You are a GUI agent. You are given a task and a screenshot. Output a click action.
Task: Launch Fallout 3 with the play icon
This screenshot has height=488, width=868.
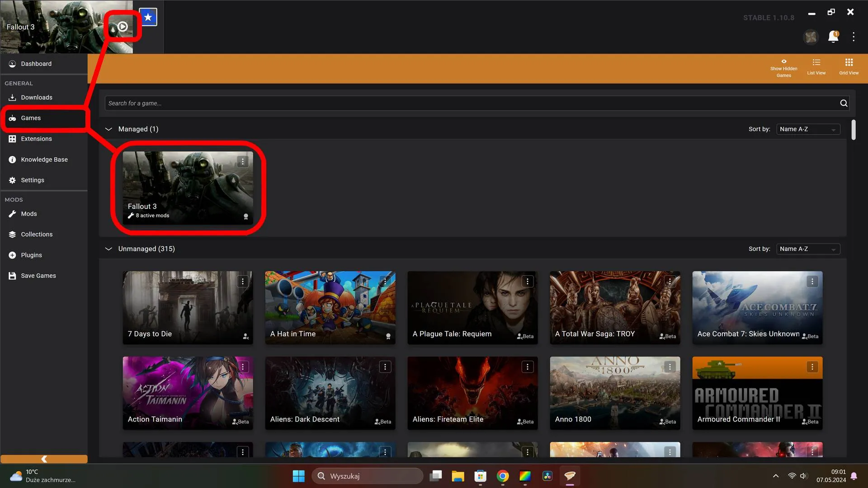click(123, 27)
